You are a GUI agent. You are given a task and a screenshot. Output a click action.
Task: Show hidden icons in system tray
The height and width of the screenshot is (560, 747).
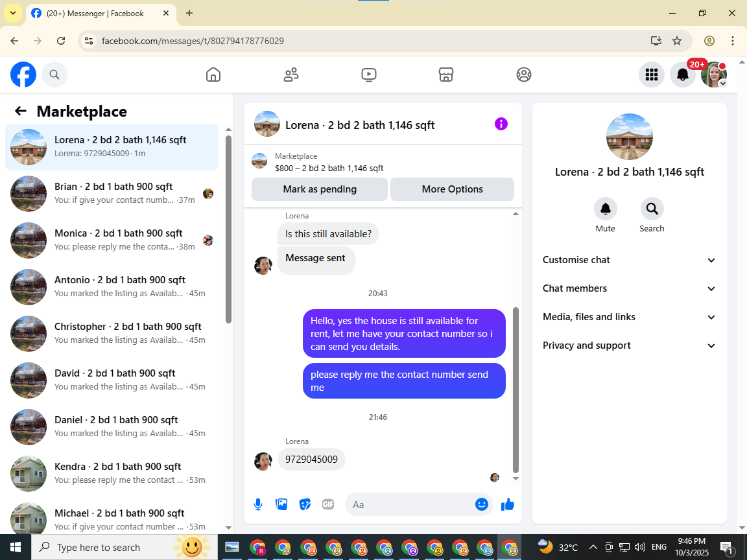(593, 547)
